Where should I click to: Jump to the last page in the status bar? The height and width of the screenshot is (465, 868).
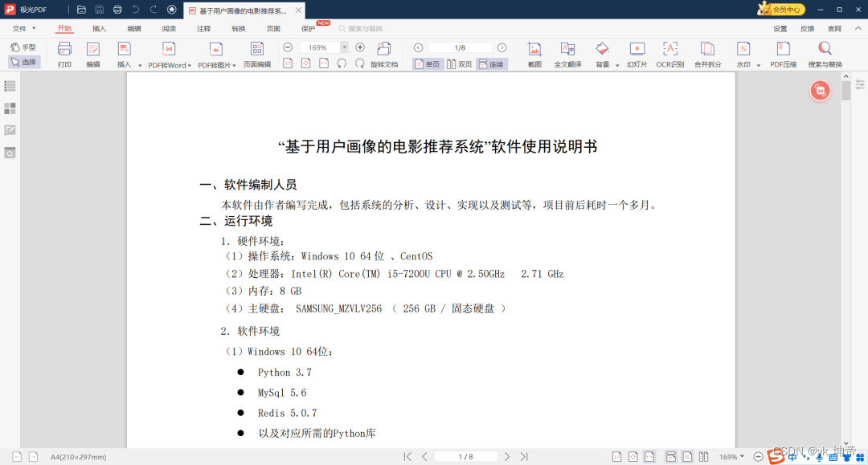pos(524,457)
